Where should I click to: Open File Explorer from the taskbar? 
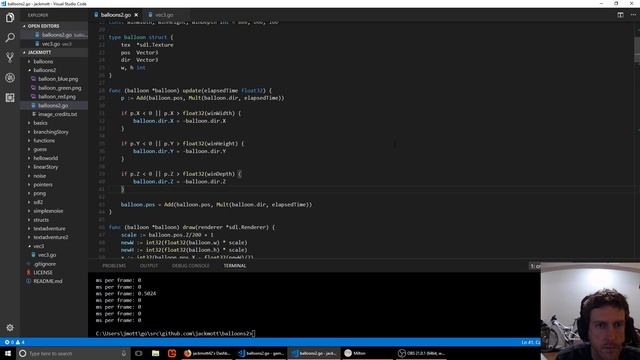pos(156,353)
